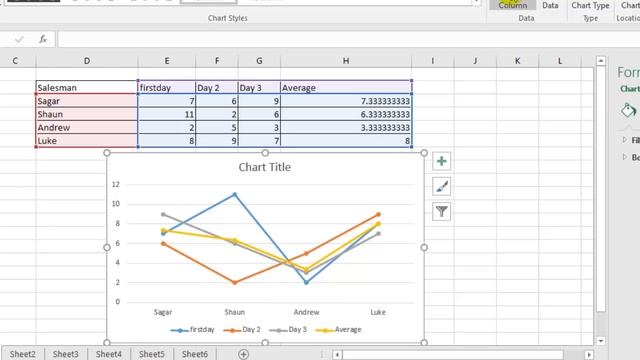
Task: Select column F header
Action: [217, 61]
